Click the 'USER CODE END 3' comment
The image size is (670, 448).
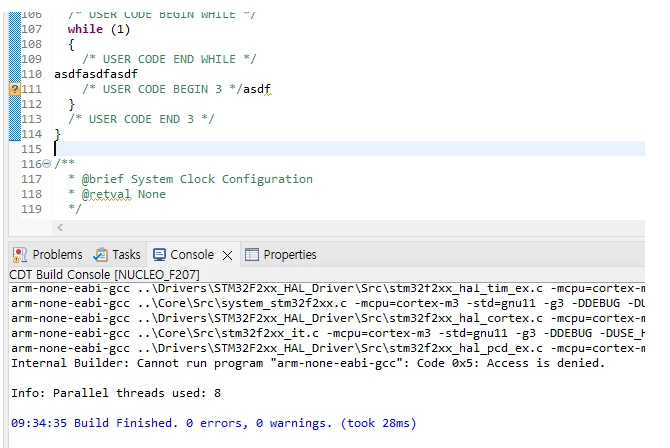pyautogui.click(x=141, y=119)
